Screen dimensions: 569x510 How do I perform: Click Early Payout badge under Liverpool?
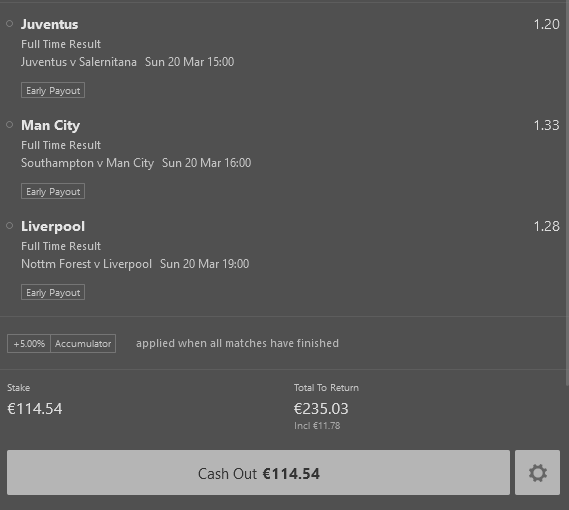pos(53,292)
